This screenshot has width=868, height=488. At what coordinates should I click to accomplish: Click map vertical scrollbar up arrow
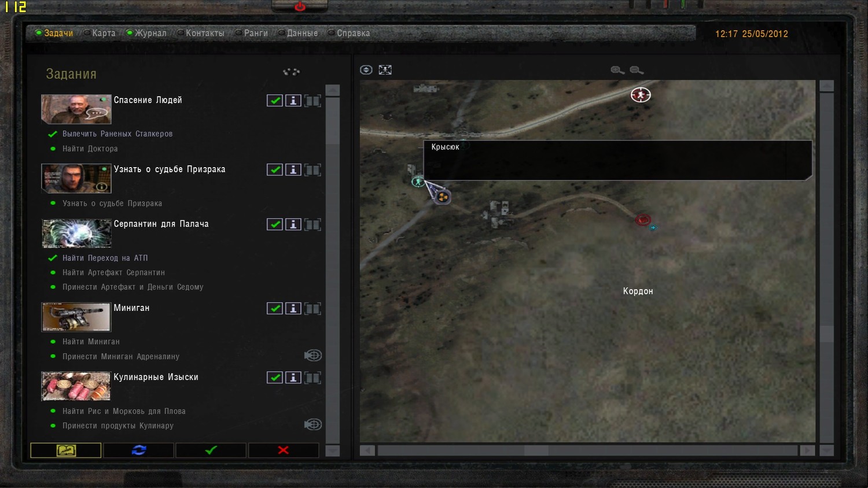pos(827,86)
